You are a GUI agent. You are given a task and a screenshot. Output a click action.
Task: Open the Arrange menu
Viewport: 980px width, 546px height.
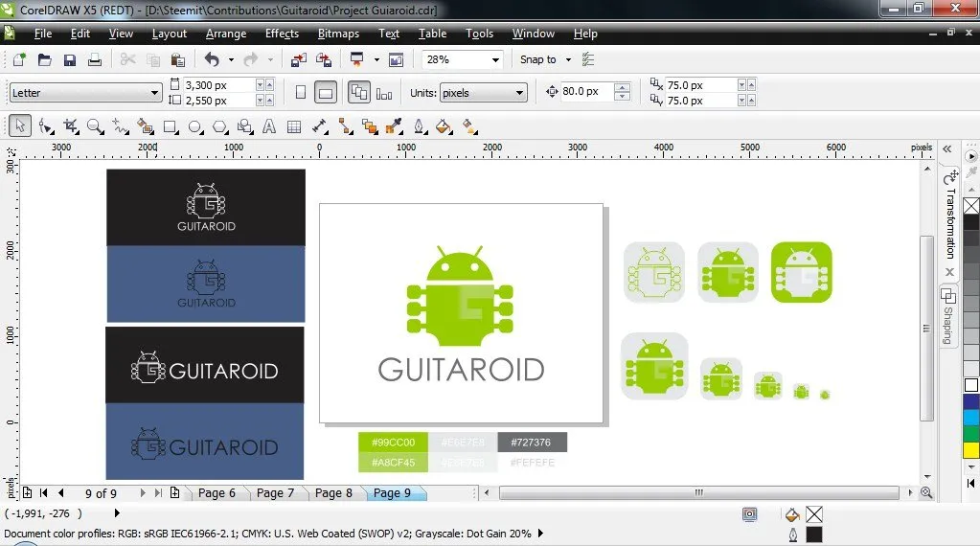point(226,34)
